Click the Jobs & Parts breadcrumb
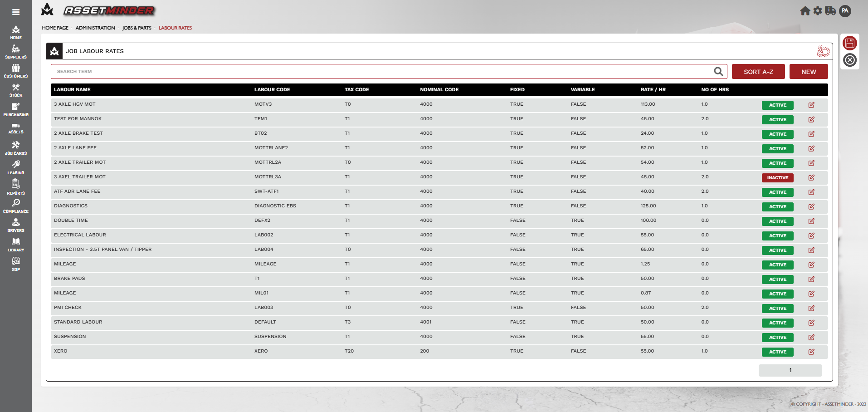 click(137, 28)
